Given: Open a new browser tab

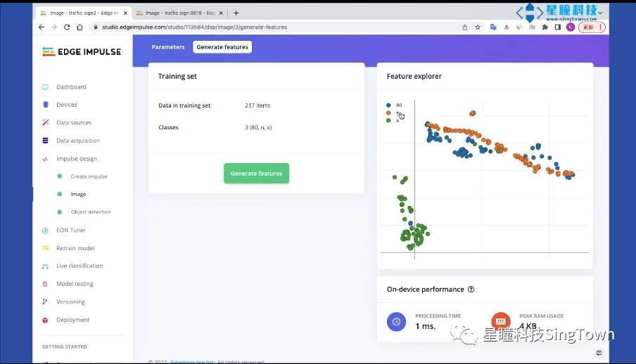Looking at the screenshot, I should [236, 13].
